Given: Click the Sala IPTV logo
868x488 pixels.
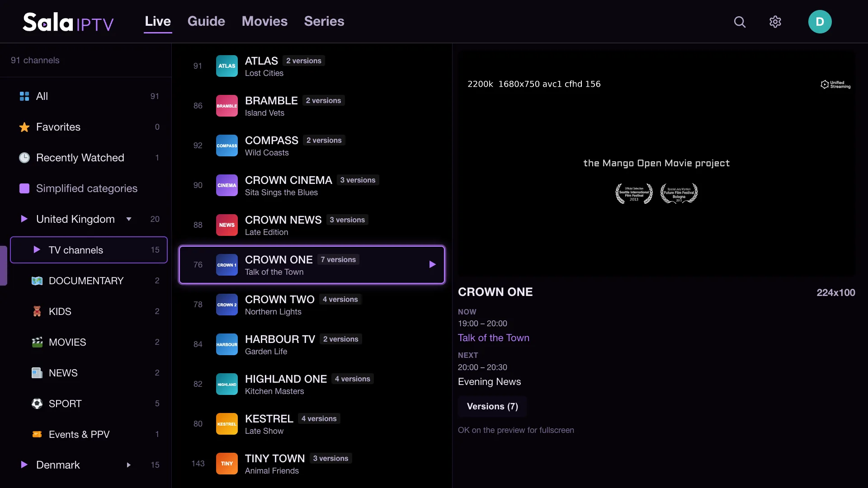Looking at the screenshot, I should click(x=68, y=22).
